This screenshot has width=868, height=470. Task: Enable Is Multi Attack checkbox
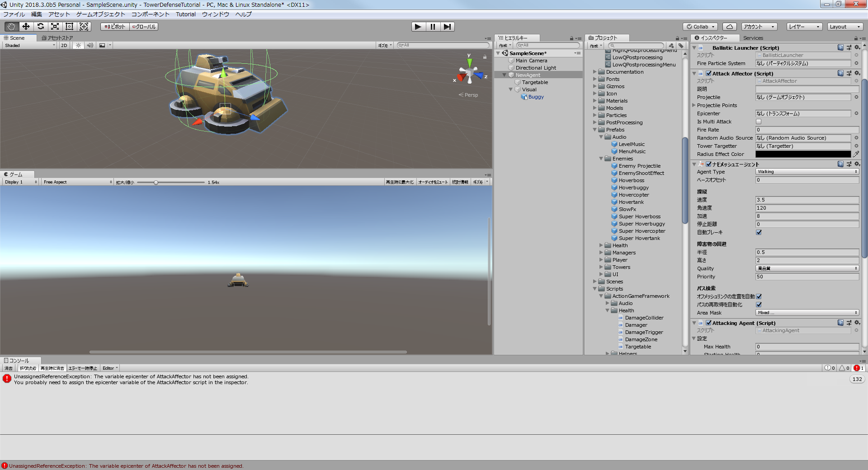click(x=759, y=122)
